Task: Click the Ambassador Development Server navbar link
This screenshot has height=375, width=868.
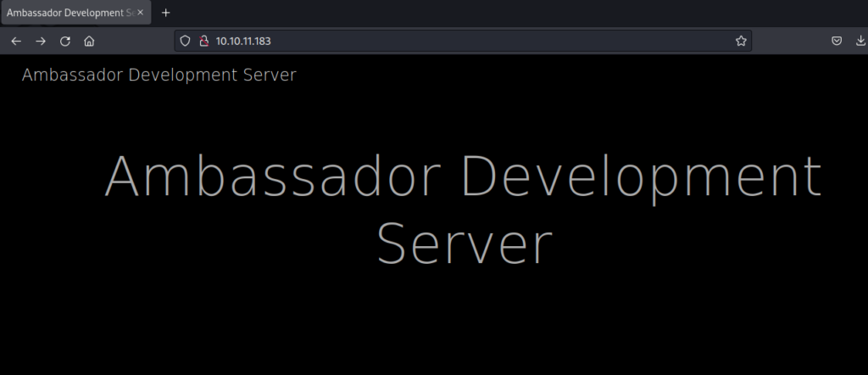Action: click(159, 76)
